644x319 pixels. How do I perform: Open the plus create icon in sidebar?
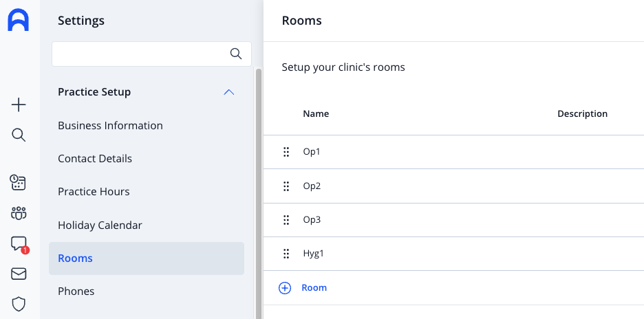coord(19,105)
